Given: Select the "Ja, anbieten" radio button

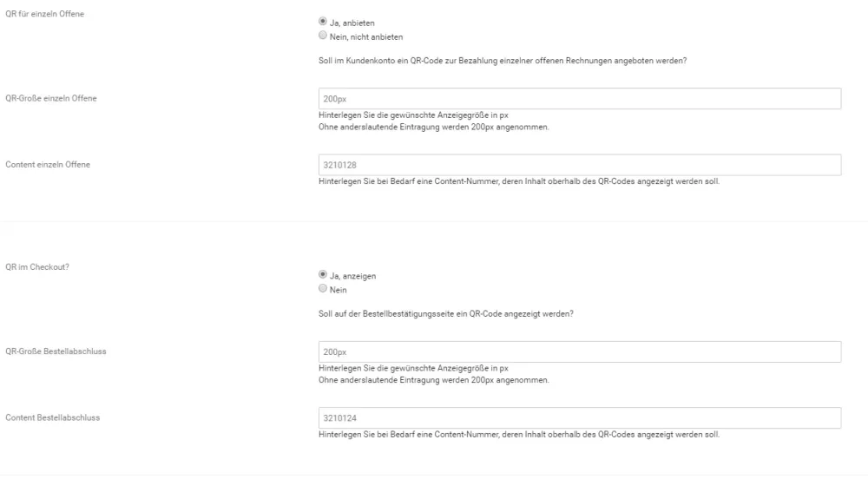Looking at the screenshot, I should pos(323,21).
